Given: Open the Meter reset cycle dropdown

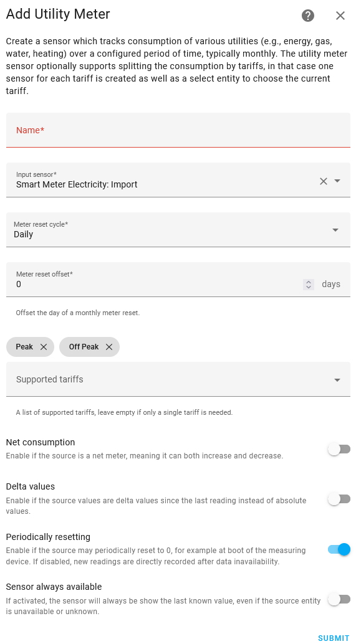Looking at the screenshot, I should (178, 230).
